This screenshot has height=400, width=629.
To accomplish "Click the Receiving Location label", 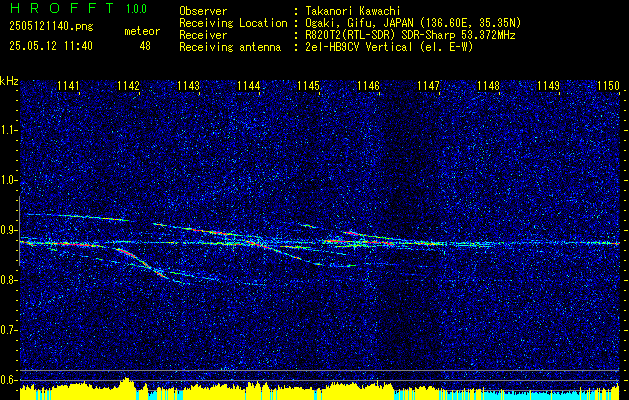I will tap(233, 23).
